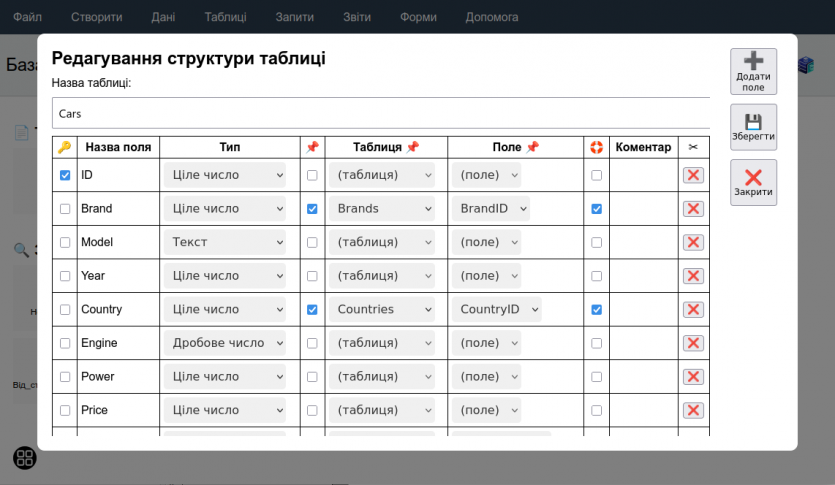This screenshot has height=485, width=835.
Task: Uncheck foreign key checkbox for Brand
Action: [x=312, y=209]
